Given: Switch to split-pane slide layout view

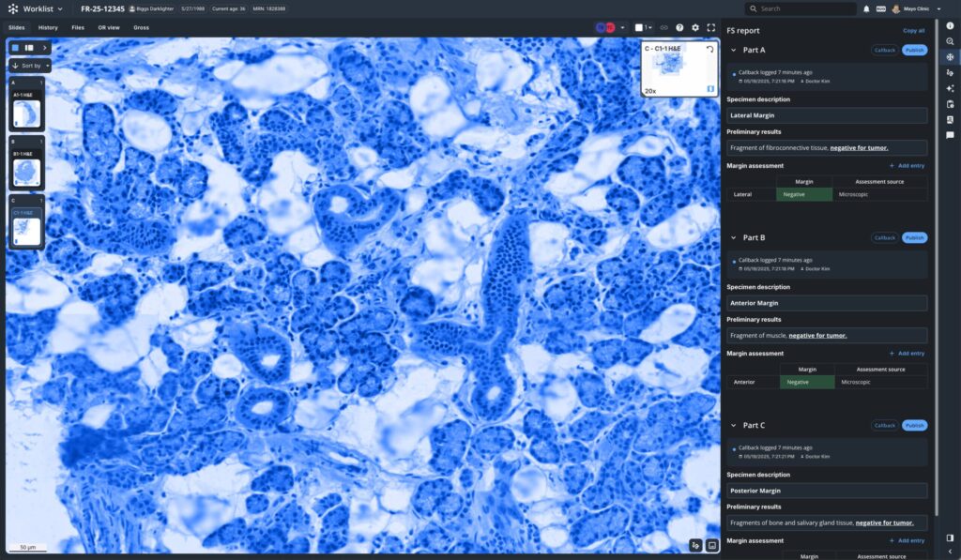Looking at the screenshot, I should point(29,47).
